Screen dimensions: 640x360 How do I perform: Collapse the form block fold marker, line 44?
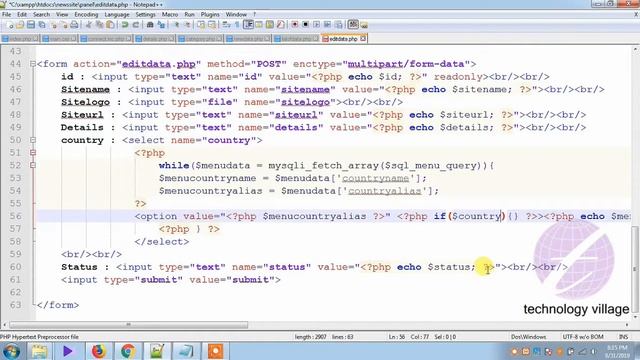click(x=33, y=64)
